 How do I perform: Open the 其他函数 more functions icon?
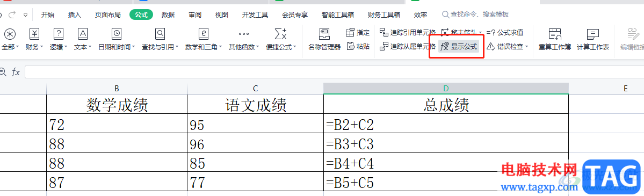click(243, 34)
